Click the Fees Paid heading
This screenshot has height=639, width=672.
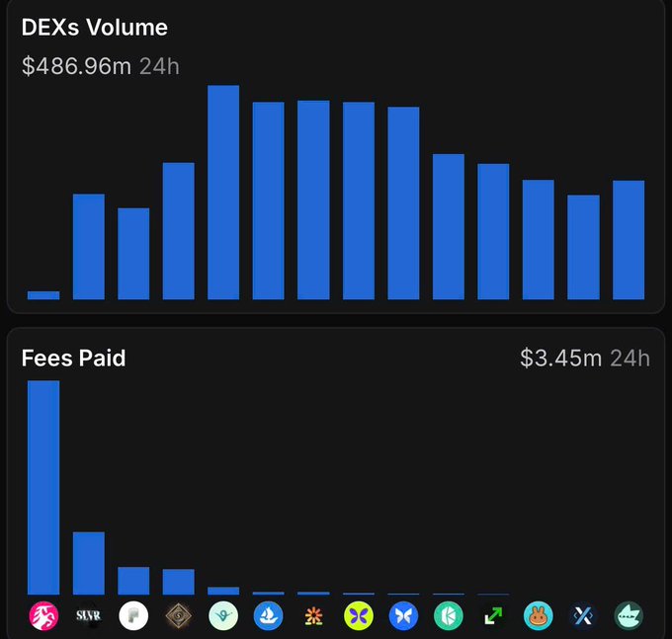pos(73,359)
